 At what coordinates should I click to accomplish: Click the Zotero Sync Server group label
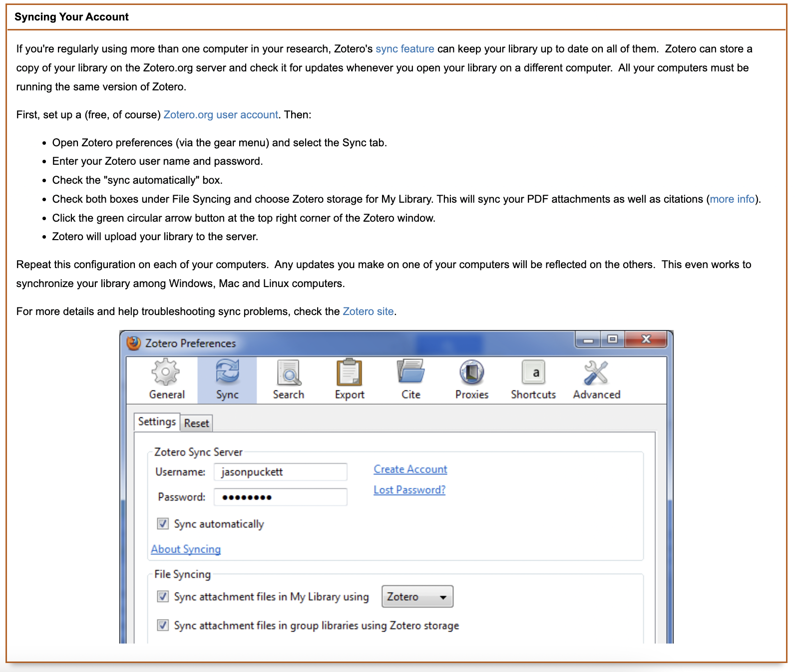(198, 452)
